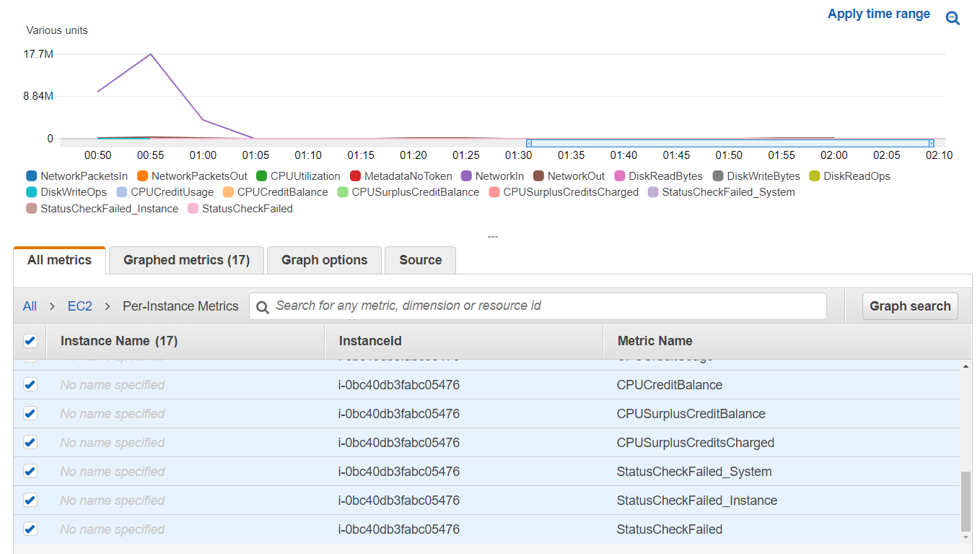The image size is (980, 554).
Task: Click the search magnifier icon in metric search
Action: tap(263, 306)
